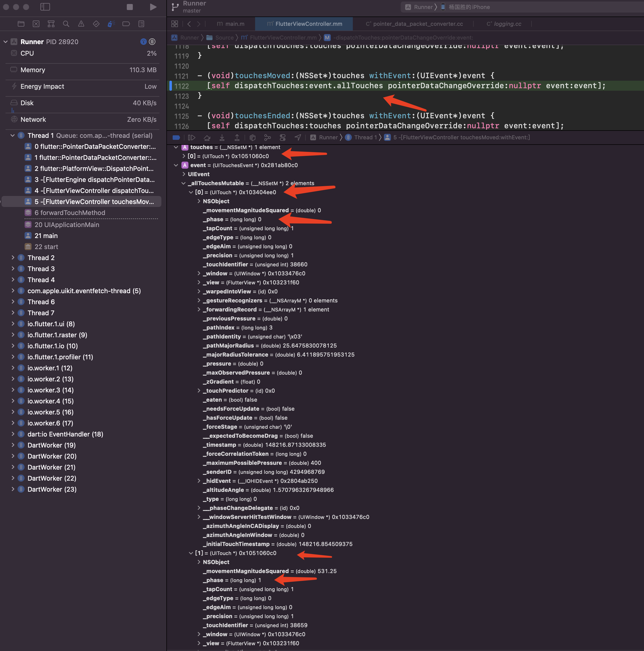Select FlutterViewController.mm tab
644x651 pixels.
(x=304, y=24)
